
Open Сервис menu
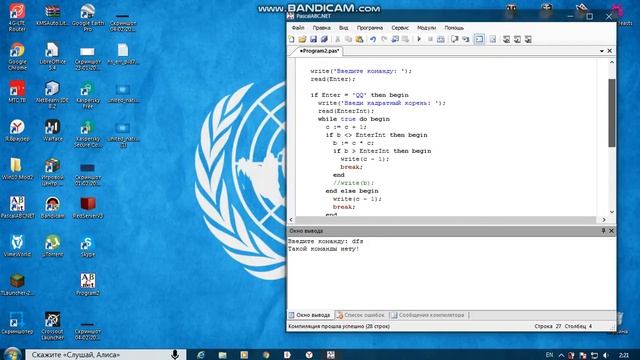click(x=400, y=28)
